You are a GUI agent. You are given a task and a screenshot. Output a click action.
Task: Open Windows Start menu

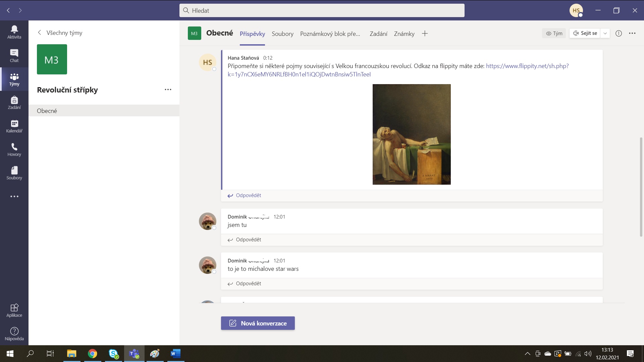(x=10, y=354)
